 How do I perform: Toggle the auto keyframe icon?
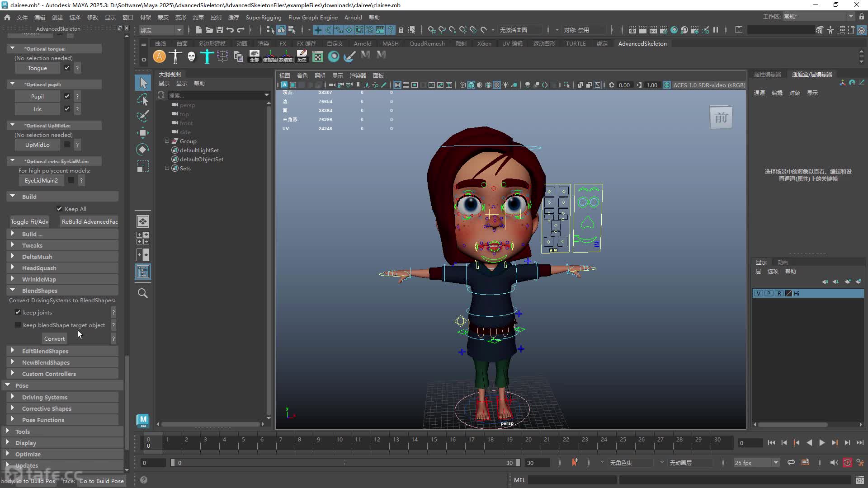(575, 462)
